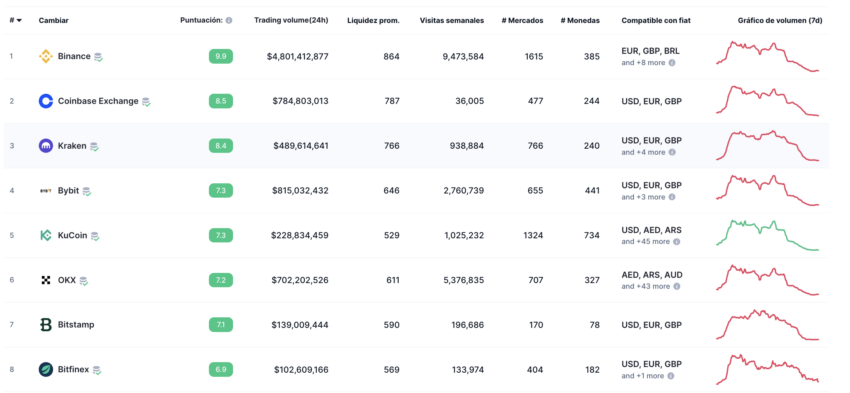Click info icon beside Bitfinex's +1 more
The image size is (850, 393).
[671, 376]
